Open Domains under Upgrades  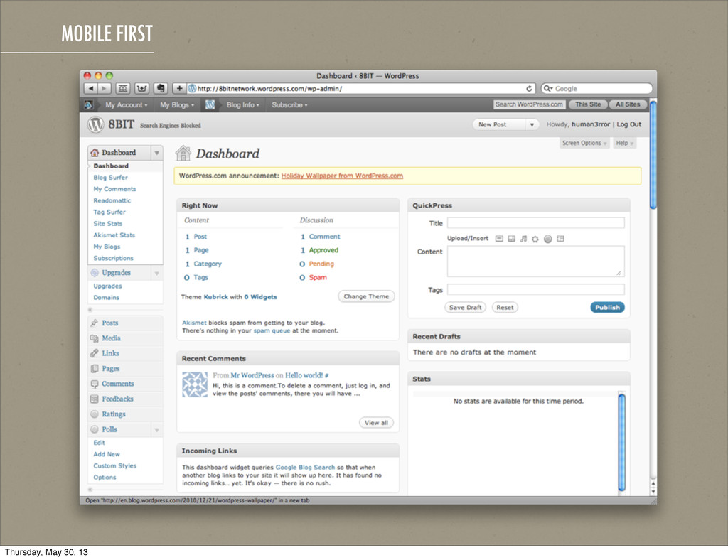(107, 297)
